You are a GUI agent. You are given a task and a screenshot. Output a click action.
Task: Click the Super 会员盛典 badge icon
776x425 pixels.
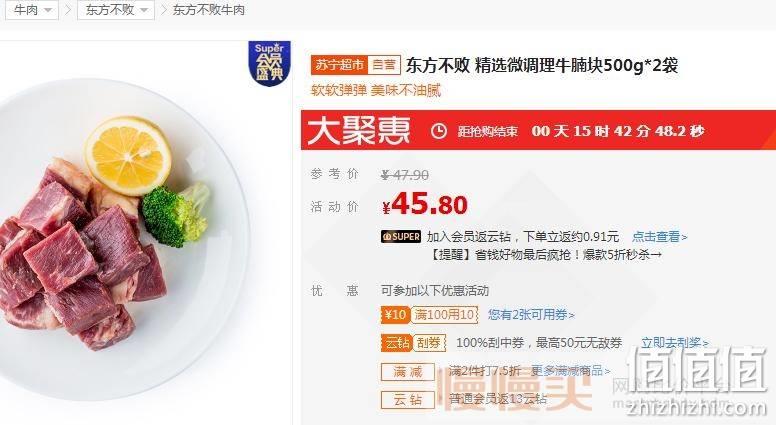pos(269,63)
